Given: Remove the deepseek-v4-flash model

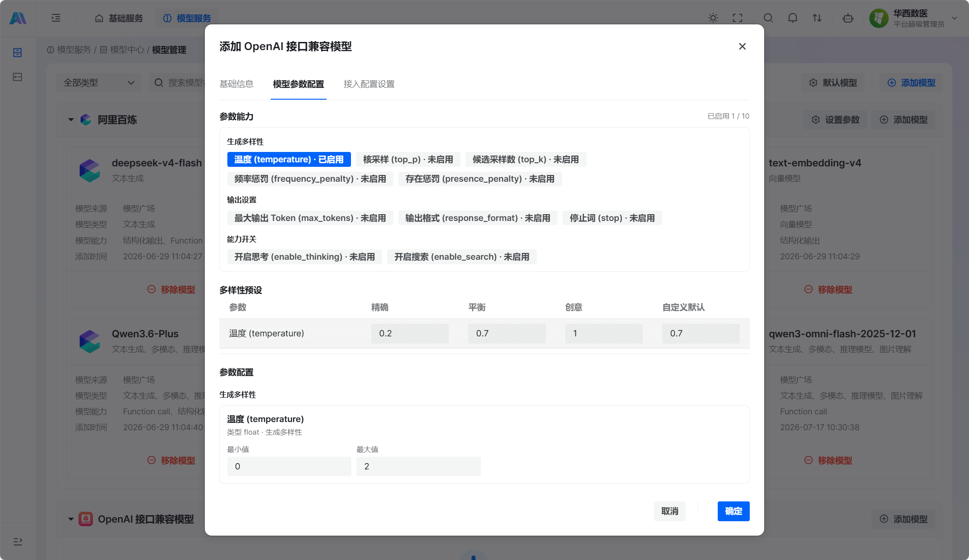Looking at the screenshot, I should pos(171,289).
